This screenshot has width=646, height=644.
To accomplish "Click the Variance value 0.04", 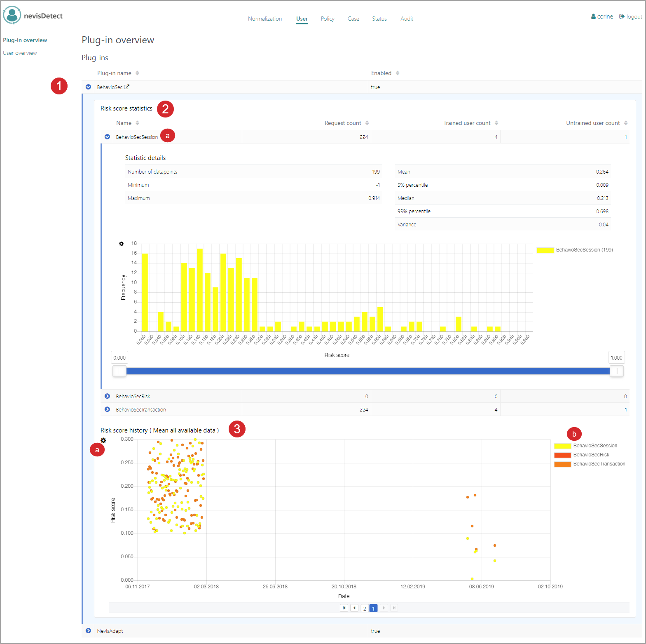I will pyautogui.click(x=604, y=224).
